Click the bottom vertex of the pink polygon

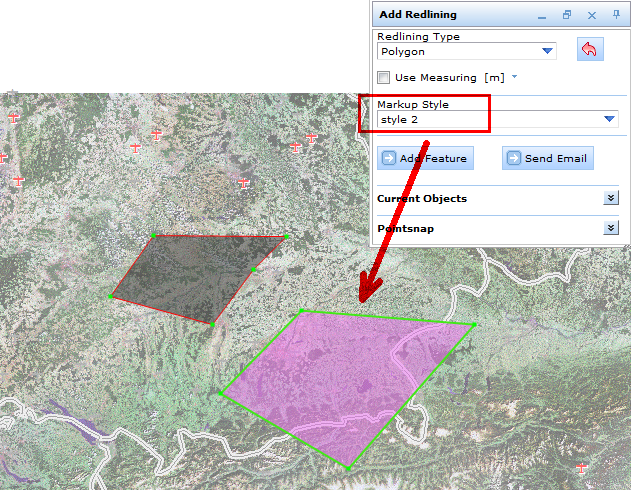tap(347, 467)
